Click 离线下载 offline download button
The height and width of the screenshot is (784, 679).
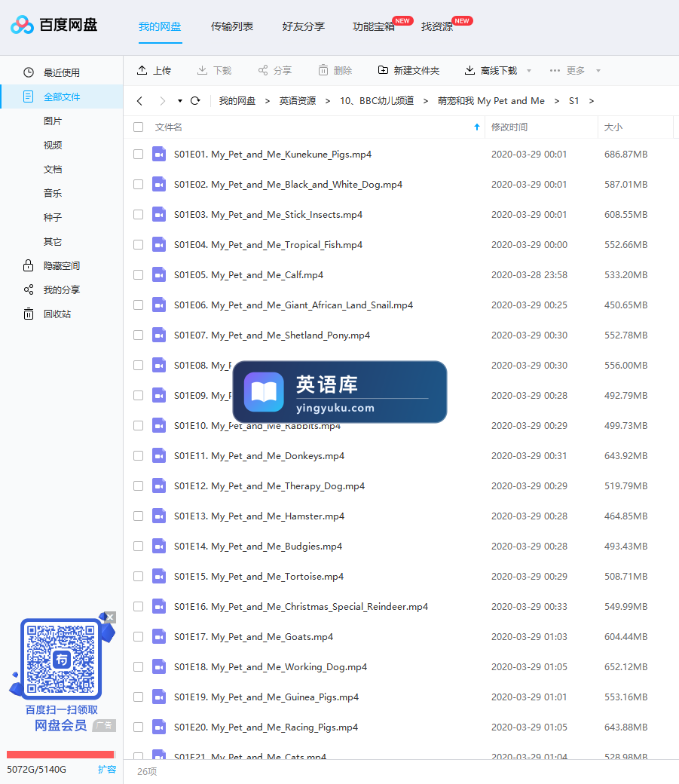(491, 71)
